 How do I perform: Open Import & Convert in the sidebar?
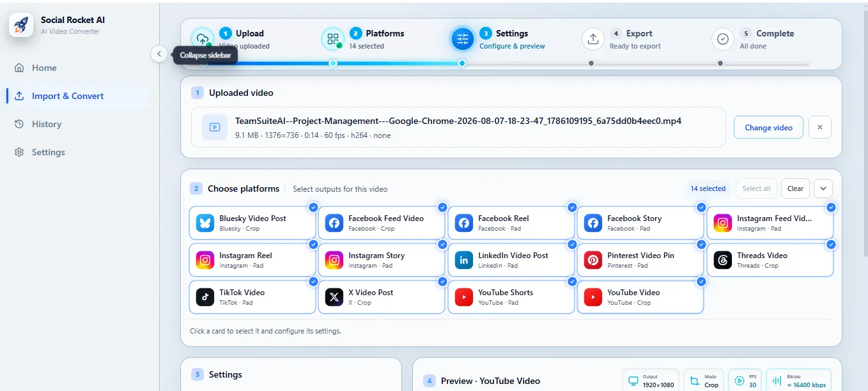click(x=77, y=96)
